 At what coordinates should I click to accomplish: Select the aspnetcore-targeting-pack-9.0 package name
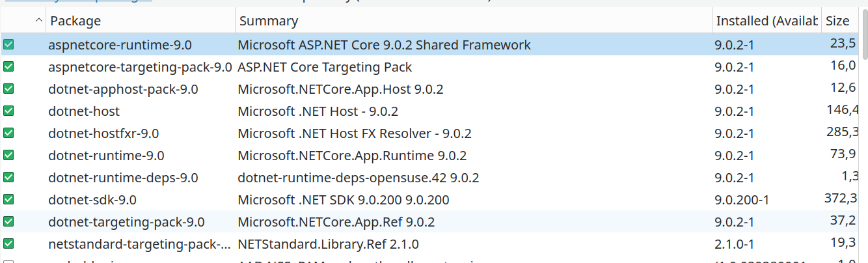(x=140, y=67)
